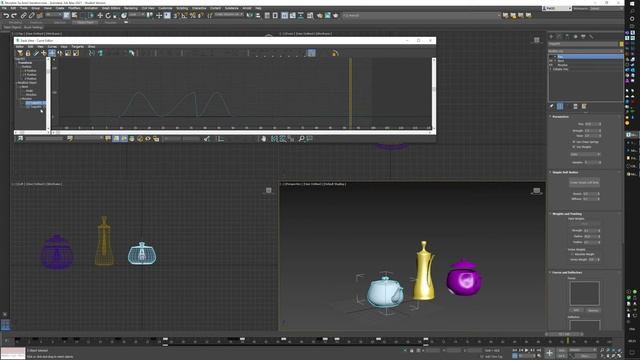Screen dimensions: 640x360
Task: Open the Graph Editors menu
Action: [x=111, y=8]
